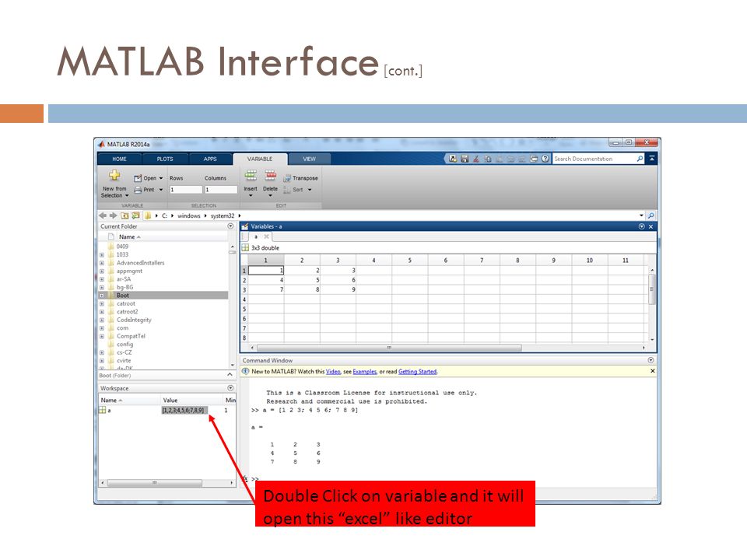
Task: Select cell containing value 5
Action: 302,280
